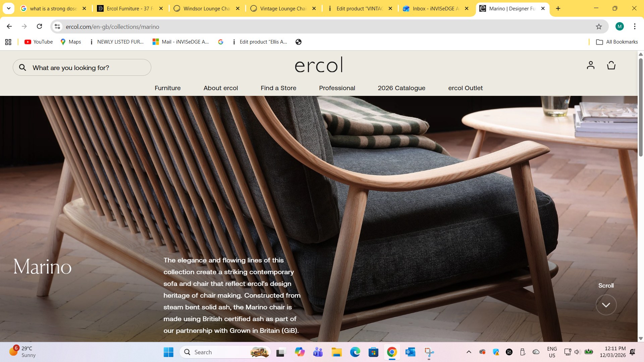The height and width of the screenshot is (362, 644).
Task: Open the globe bookmark icon
Action: (x=299, y=42)
